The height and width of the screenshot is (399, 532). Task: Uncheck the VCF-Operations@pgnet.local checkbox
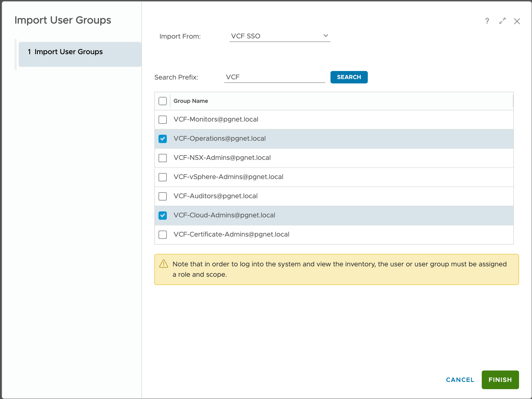coord(163,139)
